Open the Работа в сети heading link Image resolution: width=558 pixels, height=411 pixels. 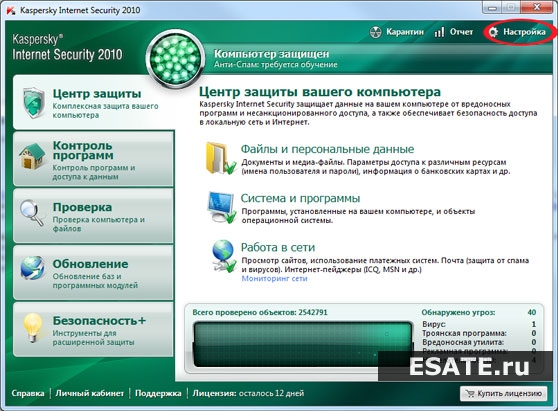[278, 247]
